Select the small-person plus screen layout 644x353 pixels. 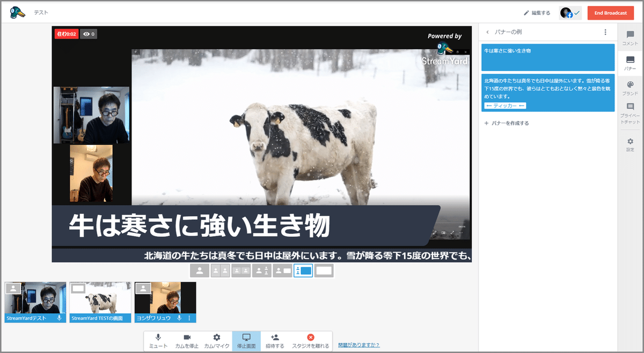[282, 271]
